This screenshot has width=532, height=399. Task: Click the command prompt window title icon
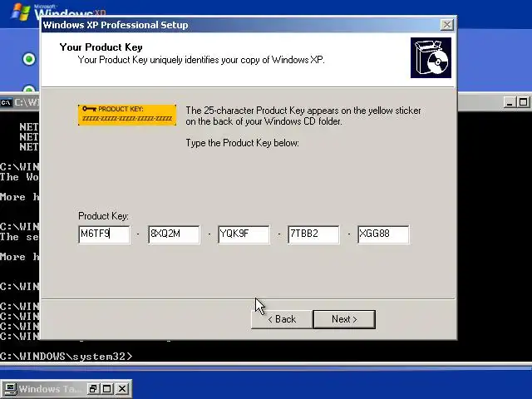[x=6, y=102]
